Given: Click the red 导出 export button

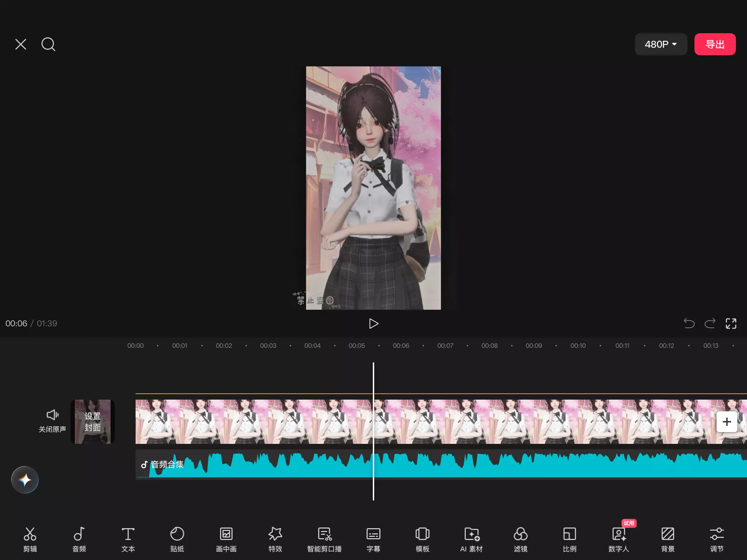Looking at the screenshot, I should point(715,44).
